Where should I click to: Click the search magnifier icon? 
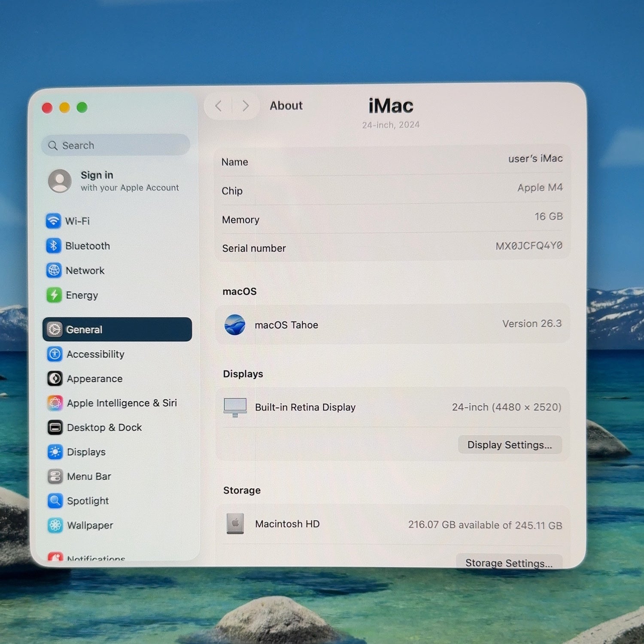(x=53, y=146)
